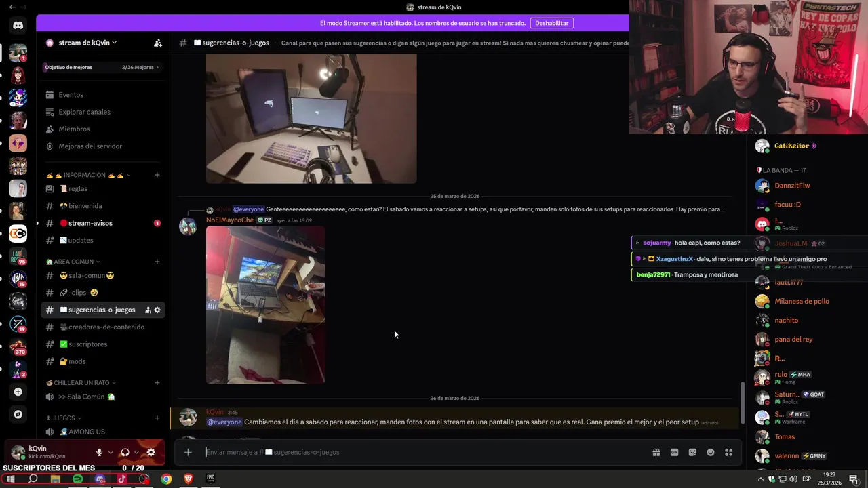Go to the reglas channel

pyautogui.click(x=102, y=189)
